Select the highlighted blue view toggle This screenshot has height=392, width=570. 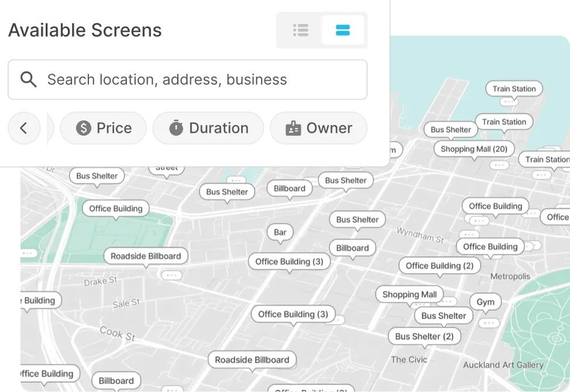(x=343, y=30)
